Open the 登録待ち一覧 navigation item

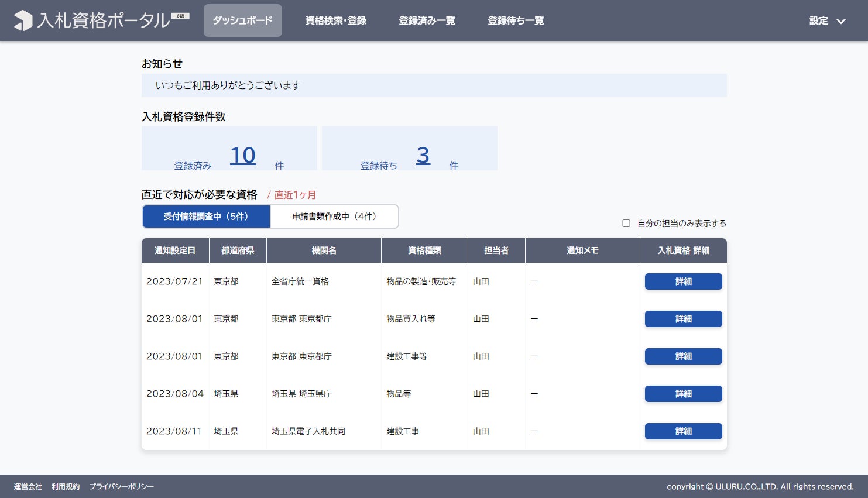coord(516,20)
